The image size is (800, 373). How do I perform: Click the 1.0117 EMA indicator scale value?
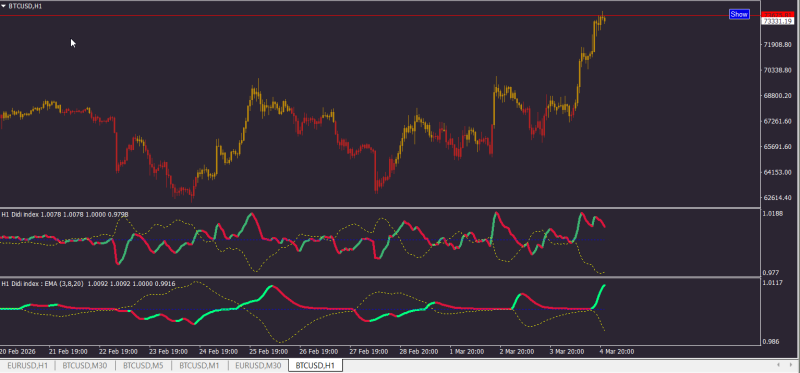click(772, 283)
